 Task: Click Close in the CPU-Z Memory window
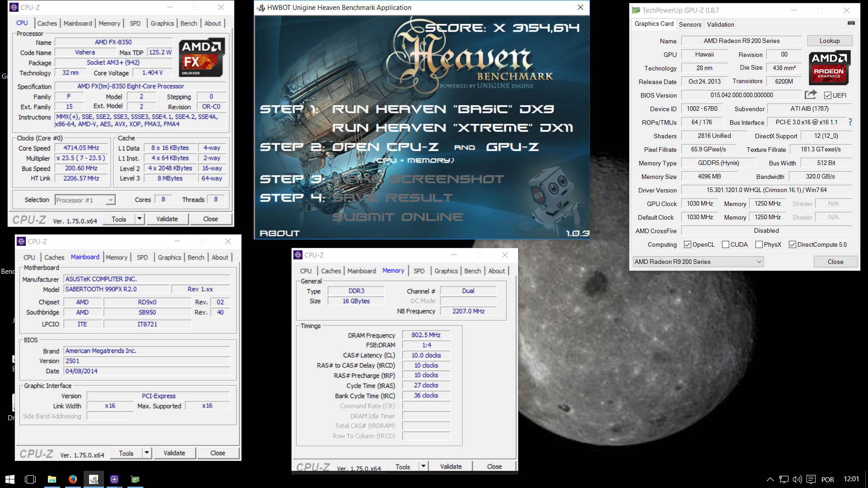(494, 466)
